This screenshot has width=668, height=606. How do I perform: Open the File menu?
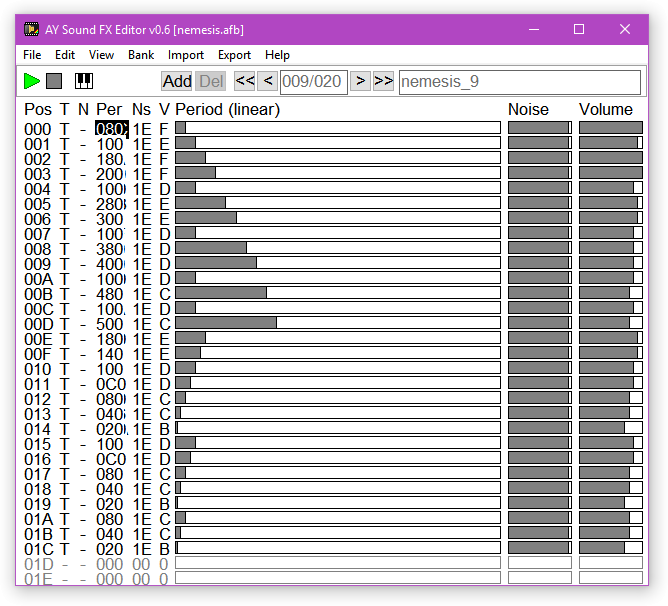point(32,55)
